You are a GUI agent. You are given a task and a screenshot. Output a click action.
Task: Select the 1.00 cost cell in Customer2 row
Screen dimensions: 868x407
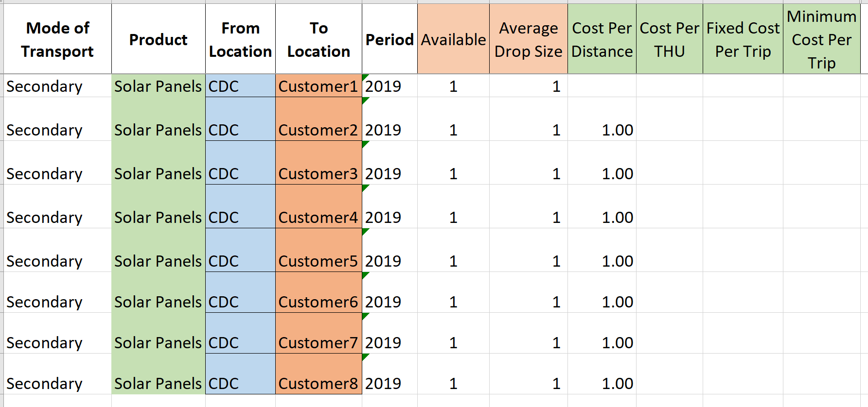click(602, 119)
